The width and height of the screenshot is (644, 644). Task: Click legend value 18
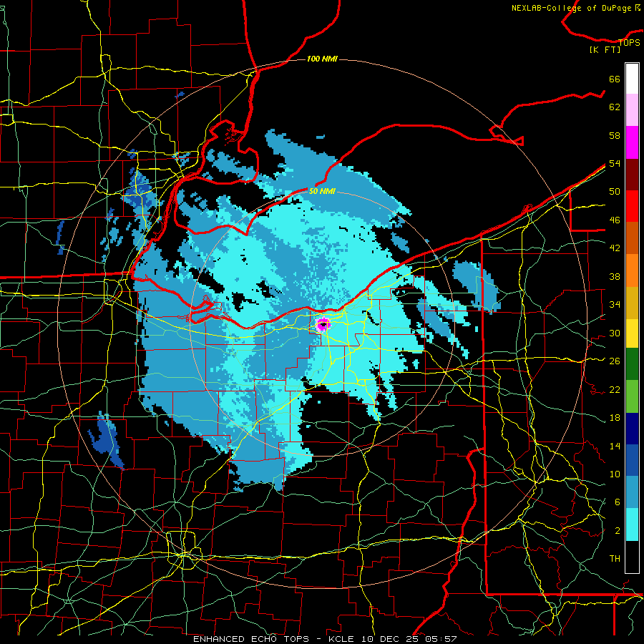(x=615, y=418)
